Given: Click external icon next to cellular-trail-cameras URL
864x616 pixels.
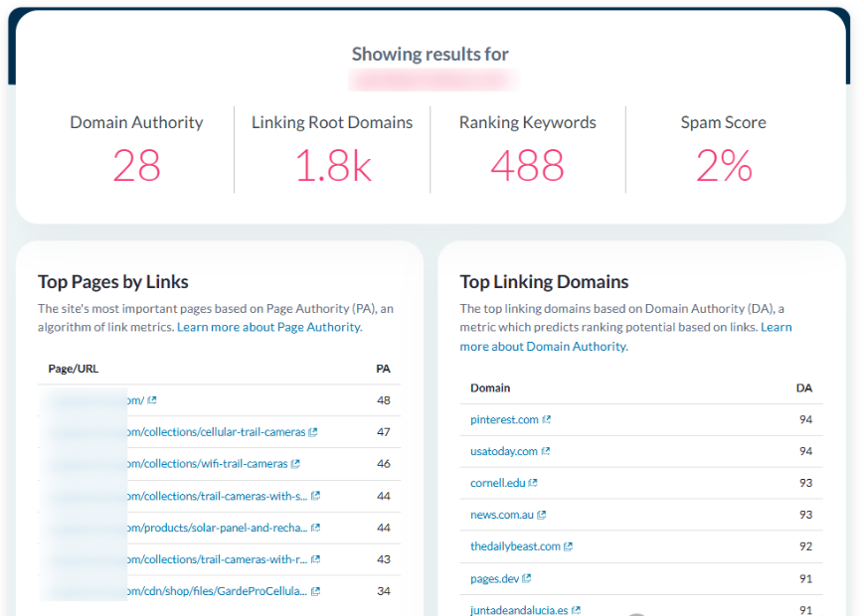Looking at the screenshot, I should tap(313, 432).
